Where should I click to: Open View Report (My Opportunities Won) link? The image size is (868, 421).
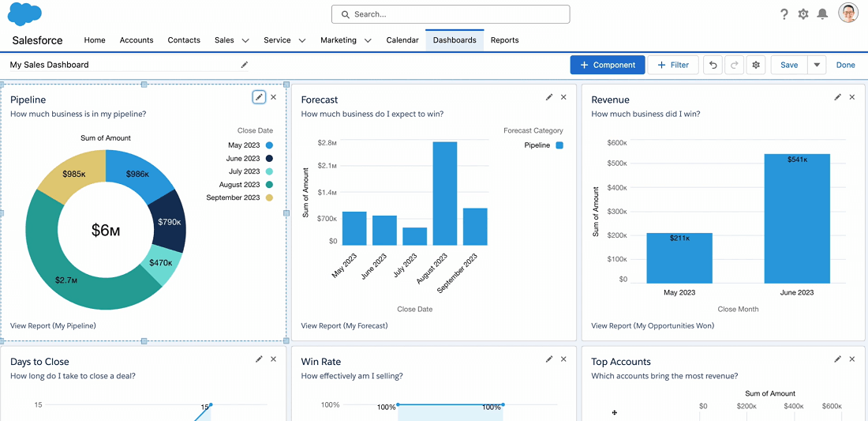(x=653, y=325)
